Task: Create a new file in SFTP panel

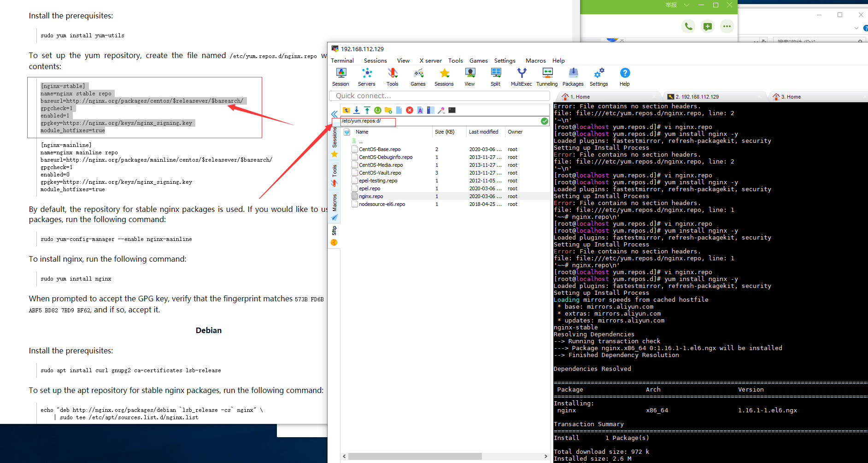Action: [x=399, y=110]
